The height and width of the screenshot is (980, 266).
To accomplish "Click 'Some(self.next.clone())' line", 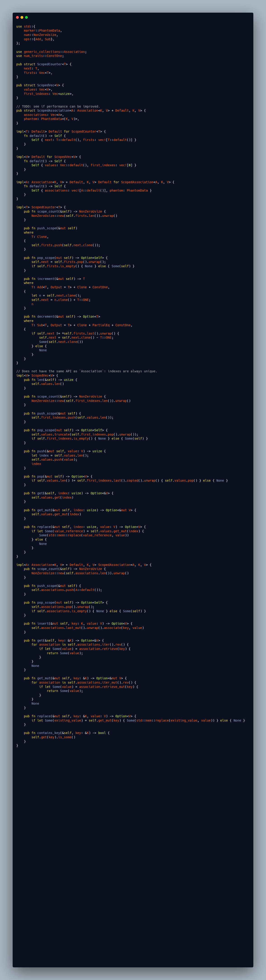I will 61,342.
